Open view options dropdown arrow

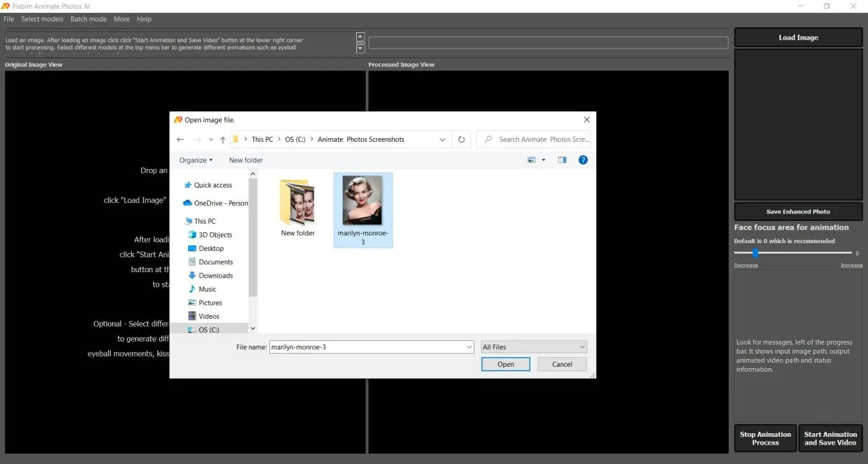point(543,160)
